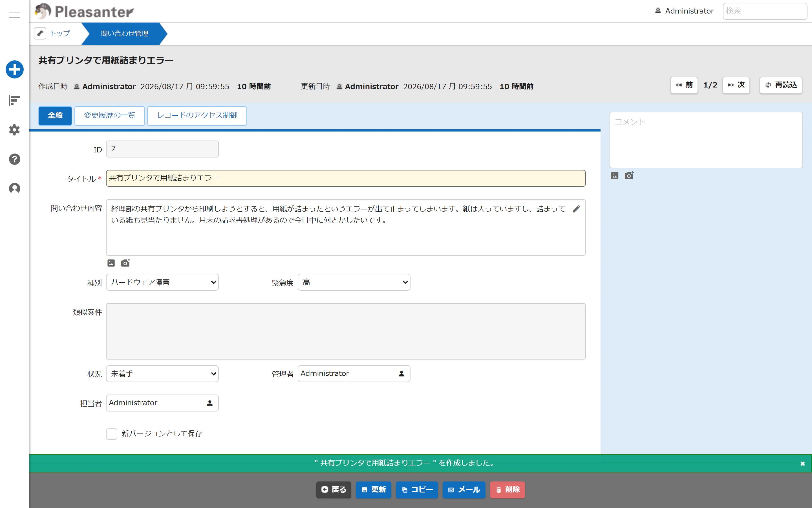The image size is (812, 508).
Task: Switch to 変更履歴の一覧 tab
Action: pos(110,116)
